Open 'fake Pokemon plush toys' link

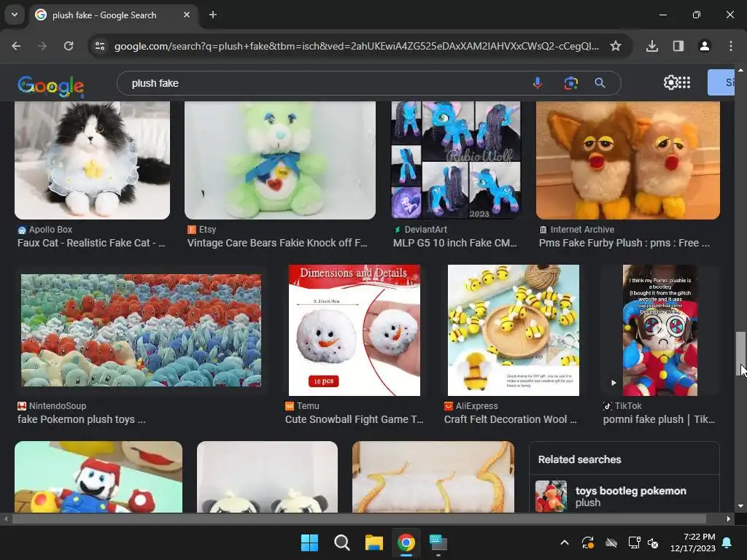click(82, 419)
